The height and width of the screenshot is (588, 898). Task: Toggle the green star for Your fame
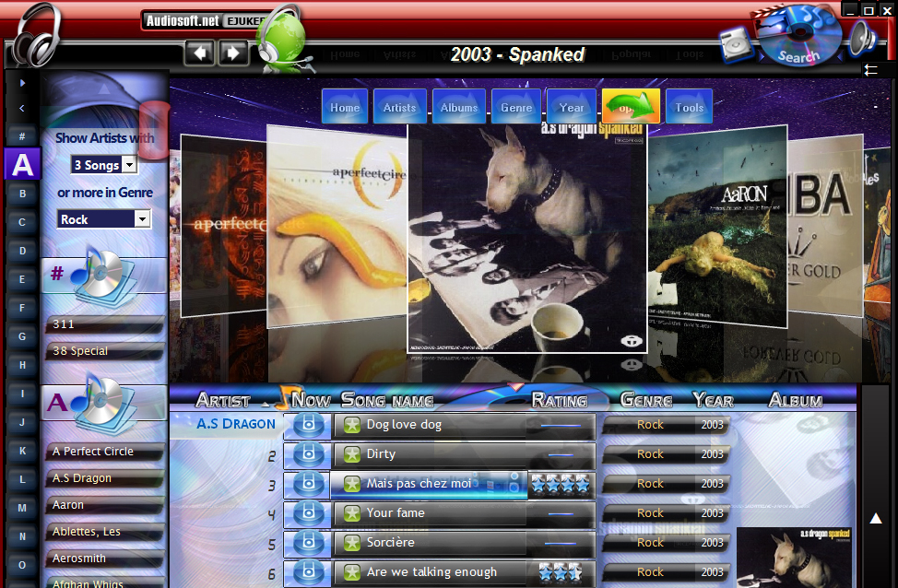pos(351,513)
